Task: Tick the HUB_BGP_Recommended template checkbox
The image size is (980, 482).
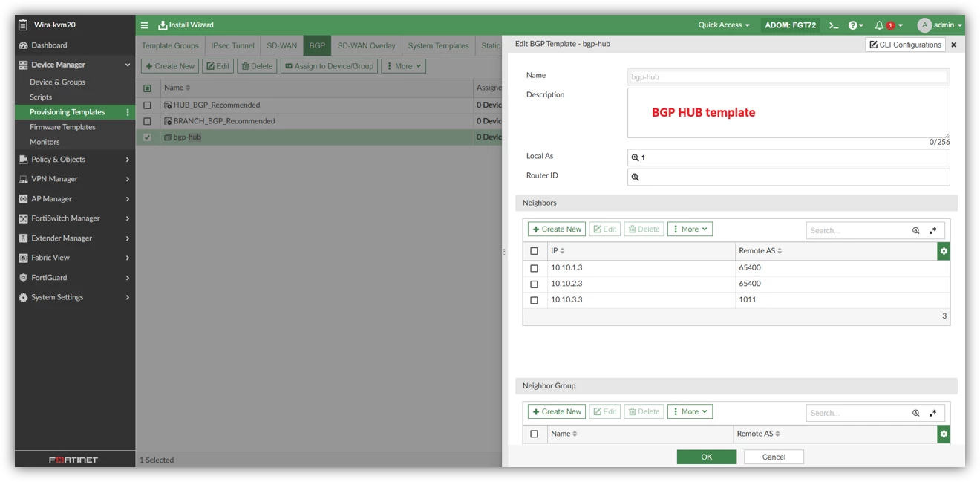Action: [147, 105]
